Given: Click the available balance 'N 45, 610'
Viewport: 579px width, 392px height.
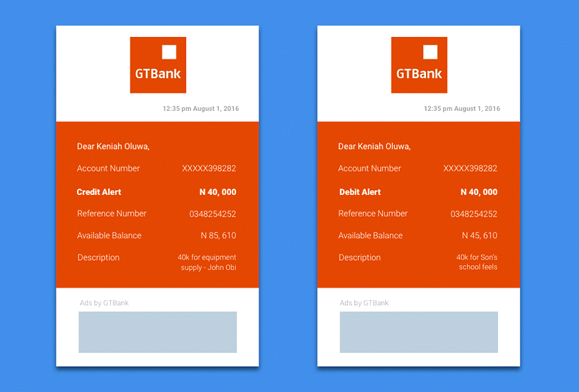Looking at the screenshot, I should tap(480, 235).
